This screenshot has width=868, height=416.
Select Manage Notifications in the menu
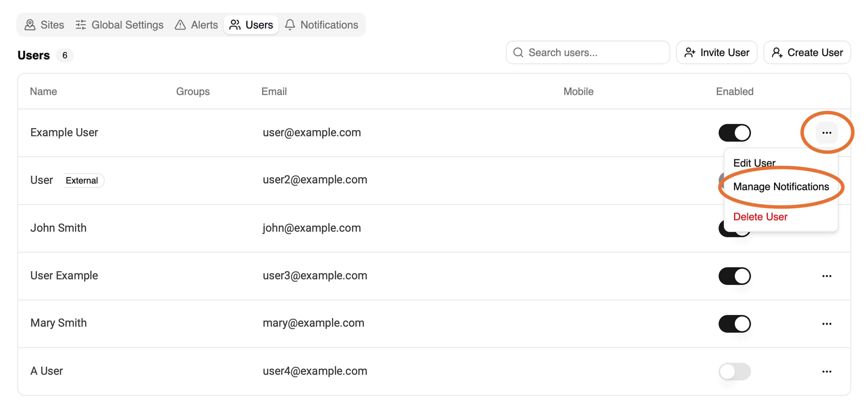click(x=781, y=186)
